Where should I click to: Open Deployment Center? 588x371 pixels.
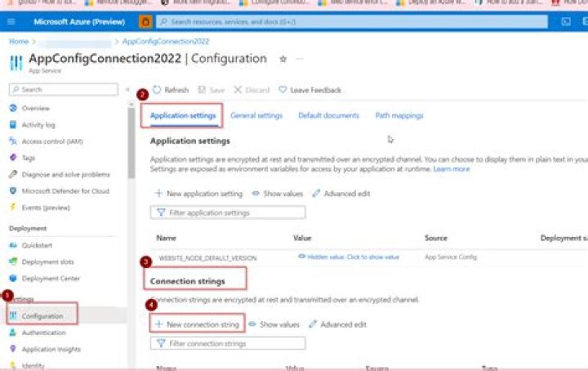[51, 279]
